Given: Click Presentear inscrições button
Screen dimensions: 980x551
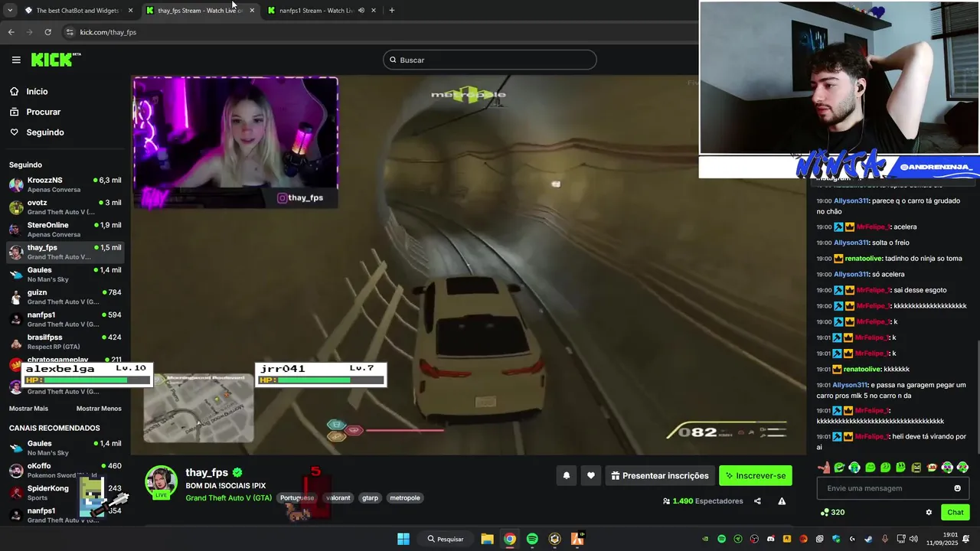Looking at the screenshot, I should click(660, 475).
